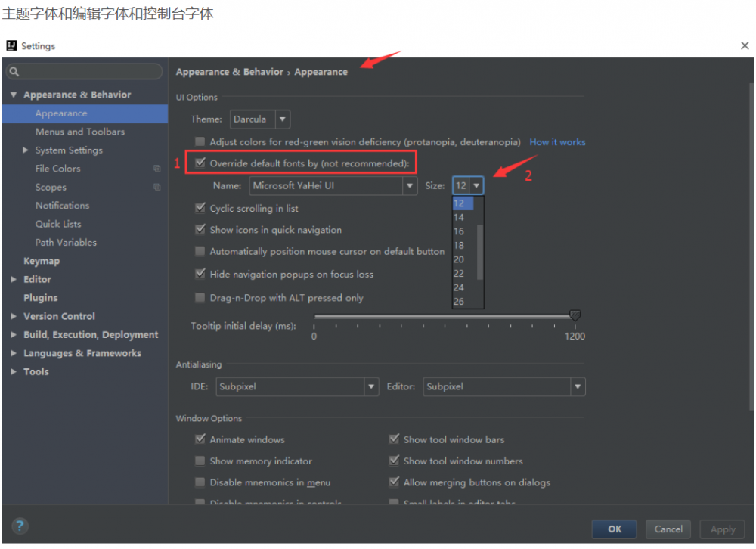The width and height of the screenshot is (756, 549).
Task: Uncheck Override default fonts option
Action: (200, 162)
